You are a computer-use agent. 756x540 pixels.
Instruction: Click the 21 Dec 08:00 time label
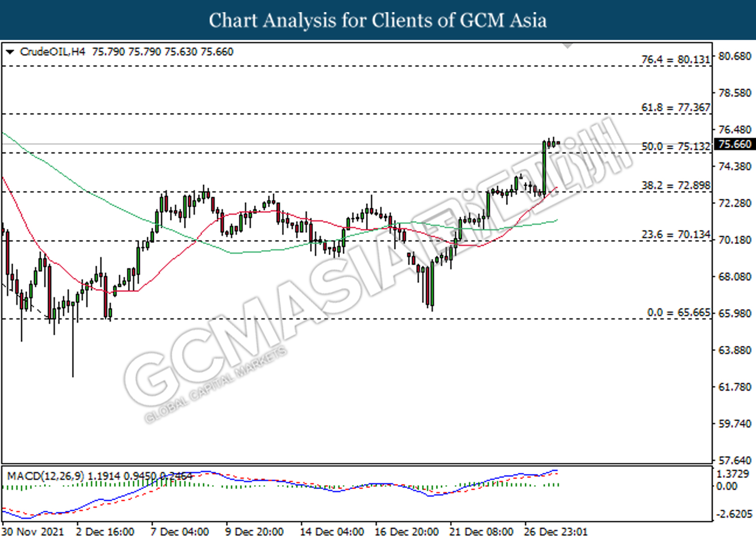481,532
